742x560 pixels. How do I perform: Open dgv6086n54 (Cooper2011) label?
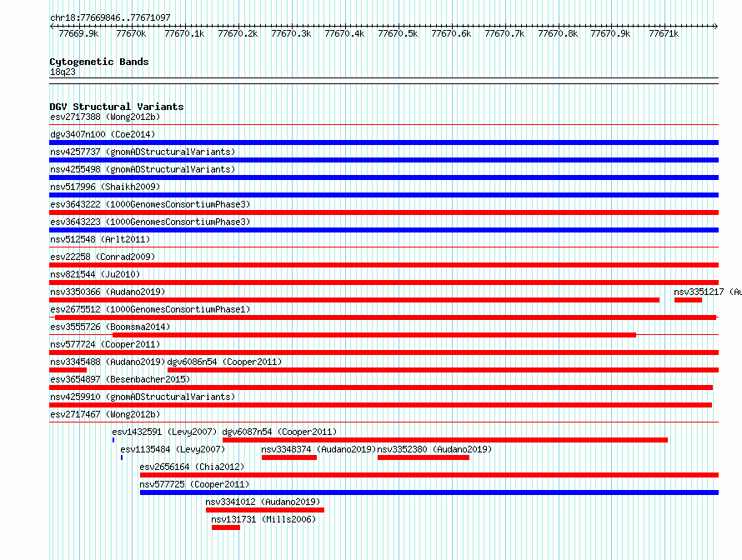[x=224, y=362]
